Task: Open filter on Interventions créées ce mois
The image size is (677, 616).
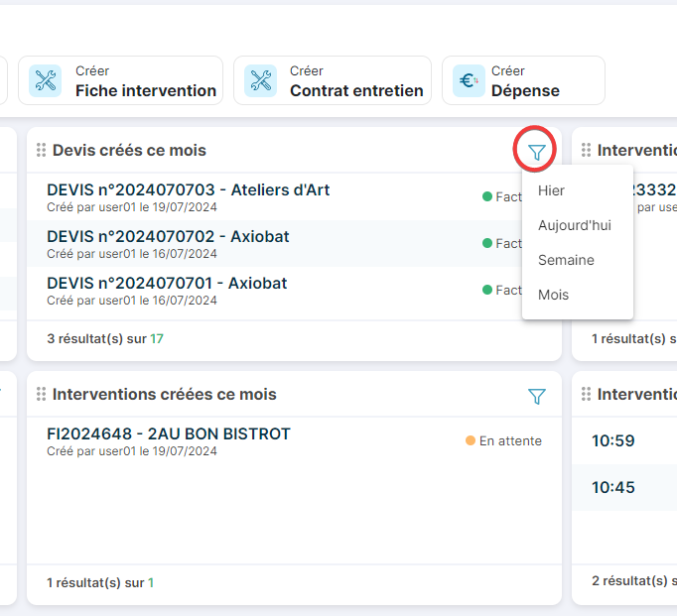Action: pyautogui.click(x=536, y=397)
